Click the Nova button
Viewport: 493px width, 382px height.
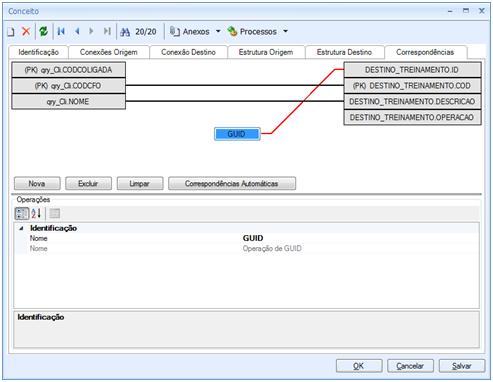(37, 184)
